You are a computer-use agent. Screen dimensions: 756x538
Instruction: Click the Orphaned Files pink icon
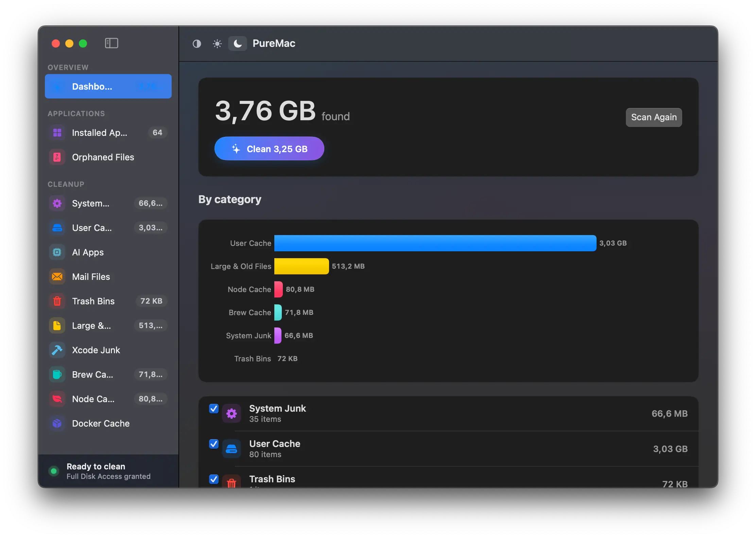pyautogui.click(x=57, y=157)
